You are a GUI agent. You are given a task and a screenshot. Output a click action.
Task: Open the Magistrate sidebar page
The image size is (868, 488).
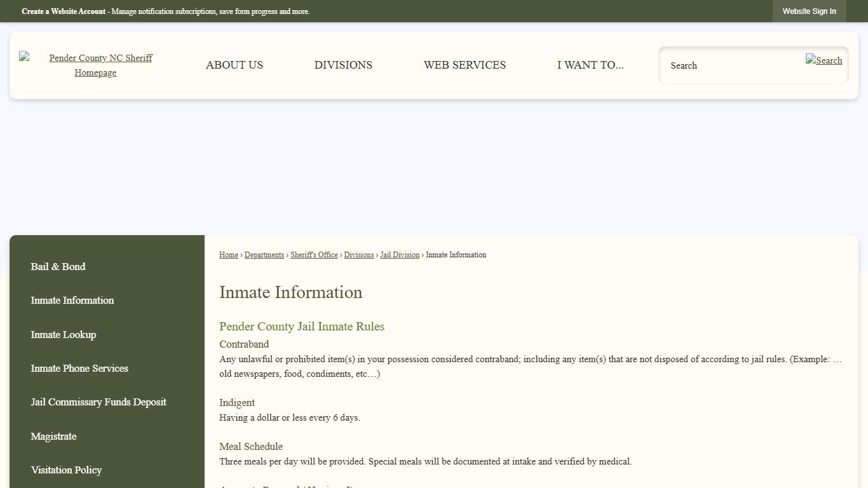53,436
